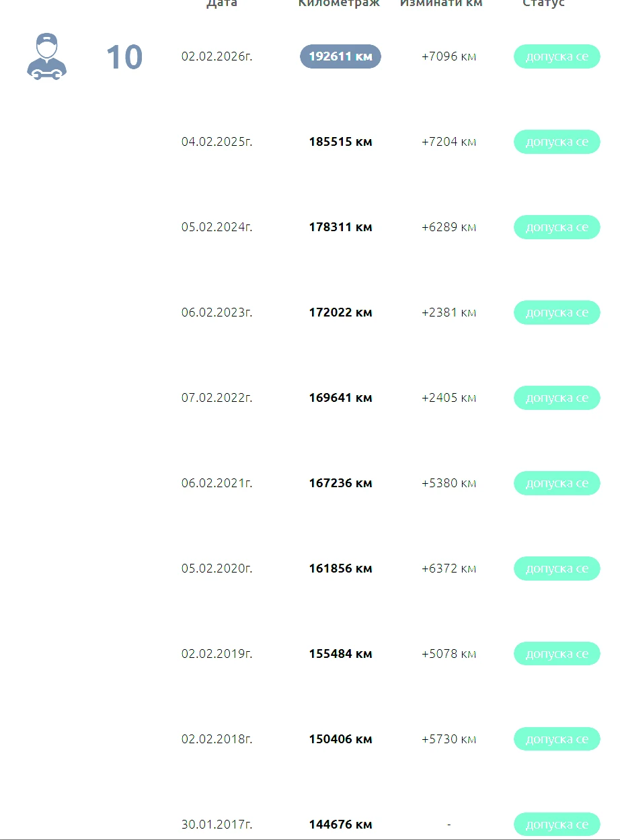The height and width of the screenshot is (840, 620).
Task: Click the status badge for 07.02.2022
Action: [557, 398]
